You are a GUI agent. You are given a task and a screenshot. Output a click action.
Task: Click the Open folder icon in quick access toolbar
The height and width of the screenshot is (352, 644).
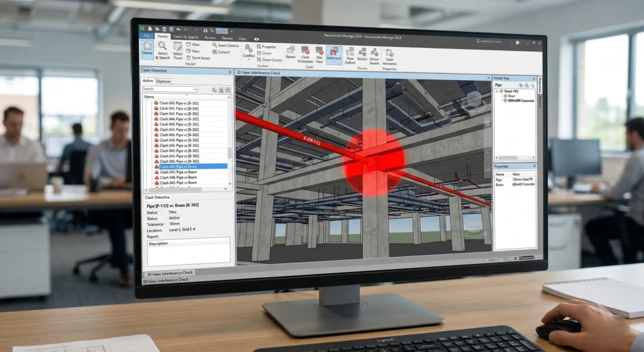point(157,29)
